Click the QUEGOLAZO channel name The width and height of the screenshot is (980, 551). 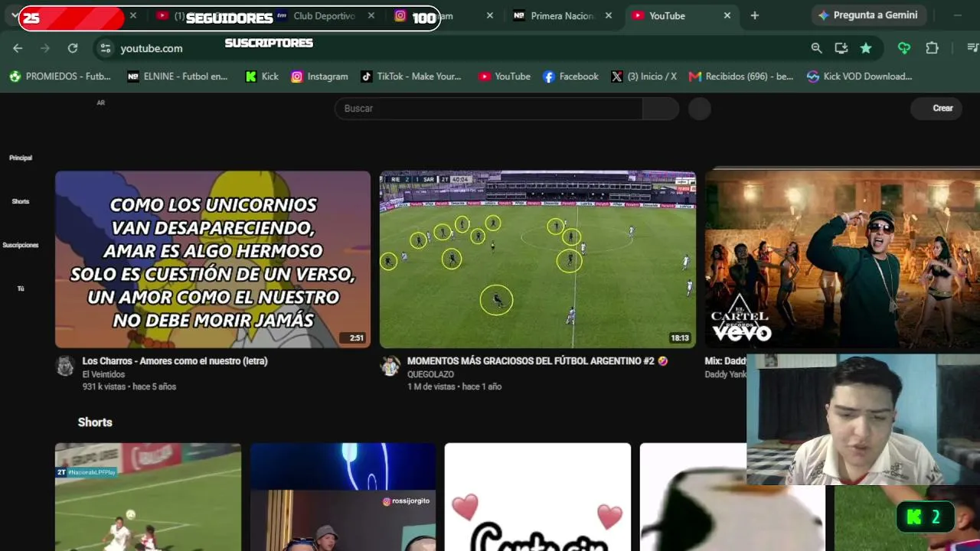(430, 374)
